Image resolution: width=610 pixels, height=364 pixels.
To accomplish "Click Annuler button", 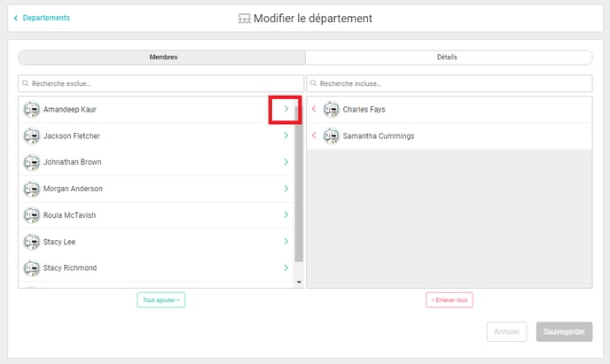I will tap(506, 332).
